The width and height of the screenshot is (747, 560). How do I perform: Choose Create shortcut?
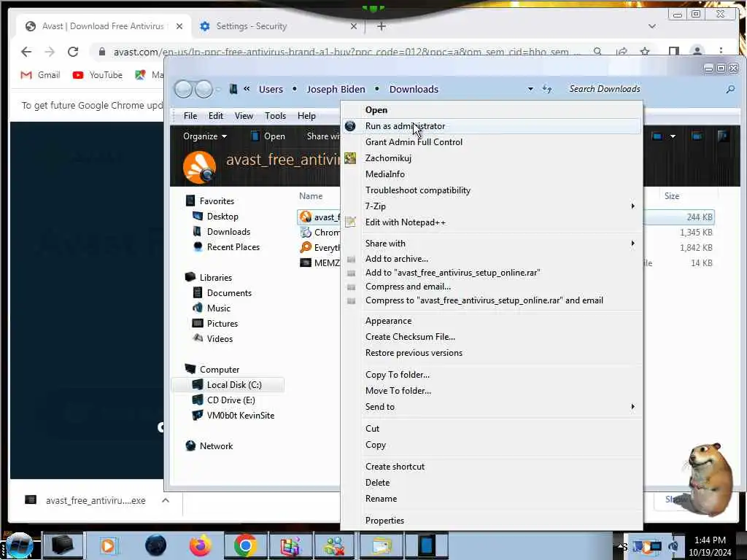[491, 467]
